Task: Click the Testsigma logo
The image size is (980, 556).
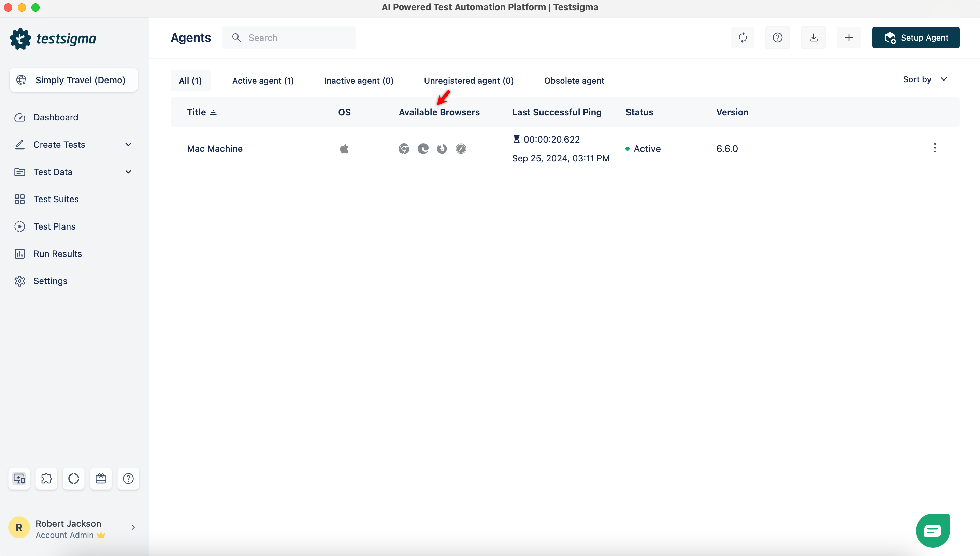Action: pos(53,39)
